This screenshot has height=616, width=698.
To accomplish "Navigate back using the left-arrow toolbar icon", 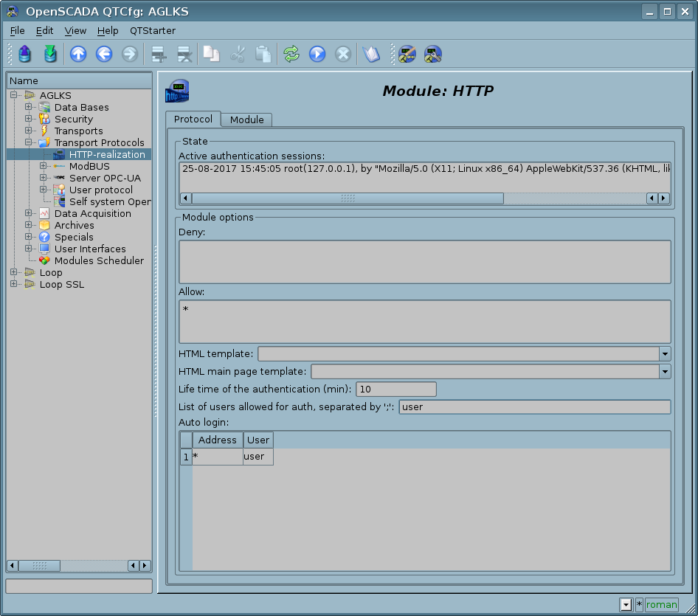I will 104,54.
